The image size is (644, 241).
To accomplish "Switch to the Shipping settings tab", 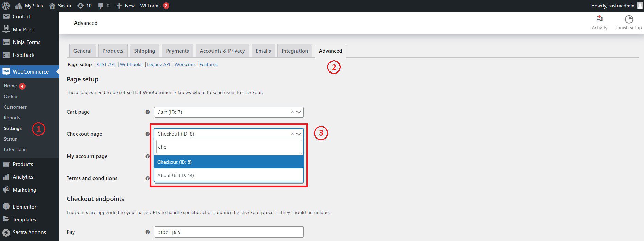I will [x=144, y=51].
